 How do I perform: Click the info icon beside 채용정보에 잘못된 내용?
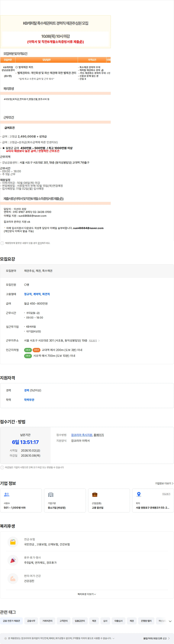pyautogui.click(x=2, y=243)
